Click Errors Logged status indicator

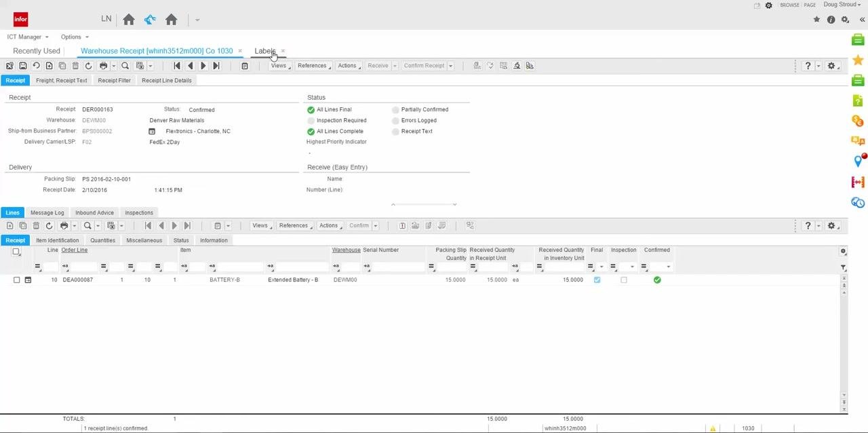pyautogui.click(x=395, y=120)
